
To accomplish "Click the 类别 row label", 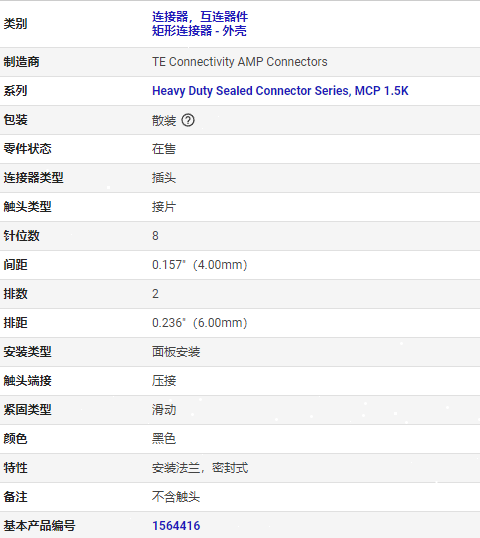I will click(x=15, y=24).
